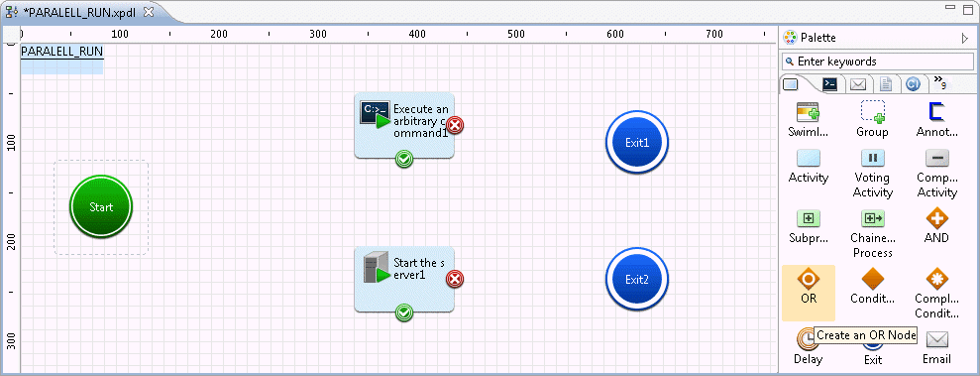Click green success port on server1 activity
Screen dimensions: 980x376
pos(404,313)
